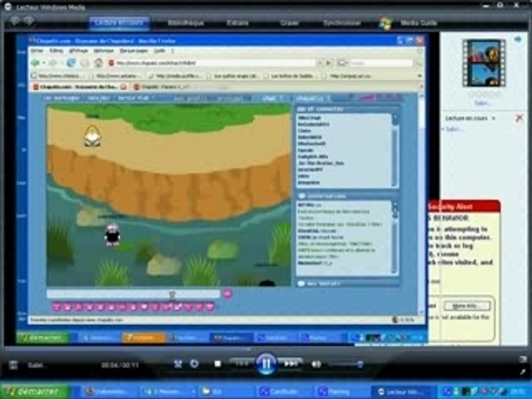The height and width of the screenshot is (399, 532).
Task: Click the Firefox address bar in the video
Action: click(213, 63)
